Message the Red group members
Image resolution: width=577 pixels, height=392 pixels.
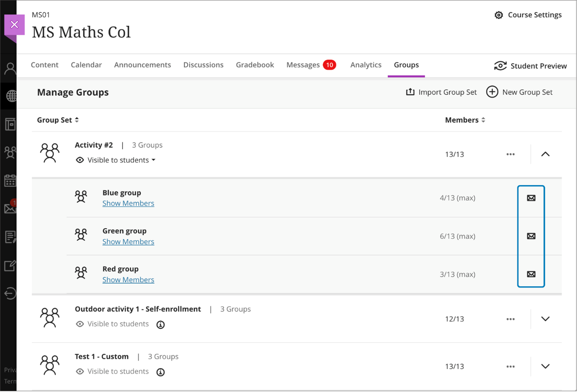tap(531, 274)
